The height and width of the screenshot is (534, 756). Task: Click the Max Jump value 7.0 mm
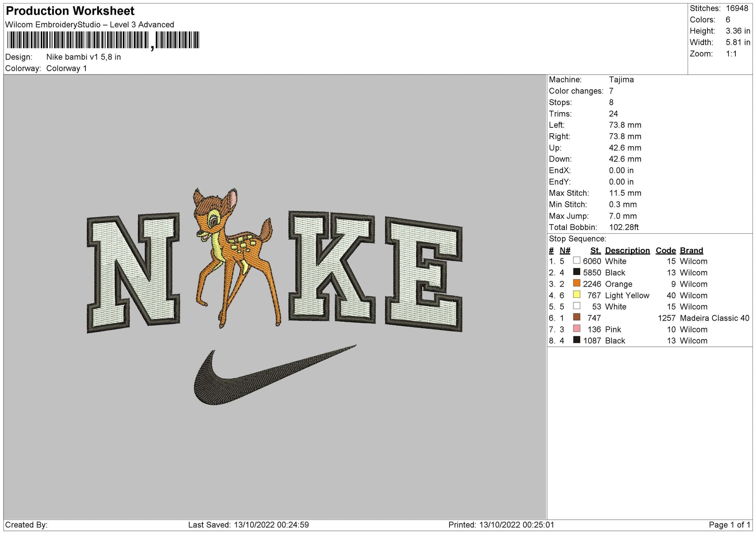click(623, 216)
